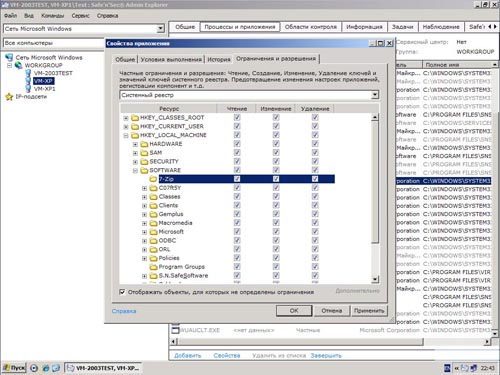The width and height of the screenshot is (500, 375).
Task: Click the SAM registry folder icon
Action: click(144, 153)
